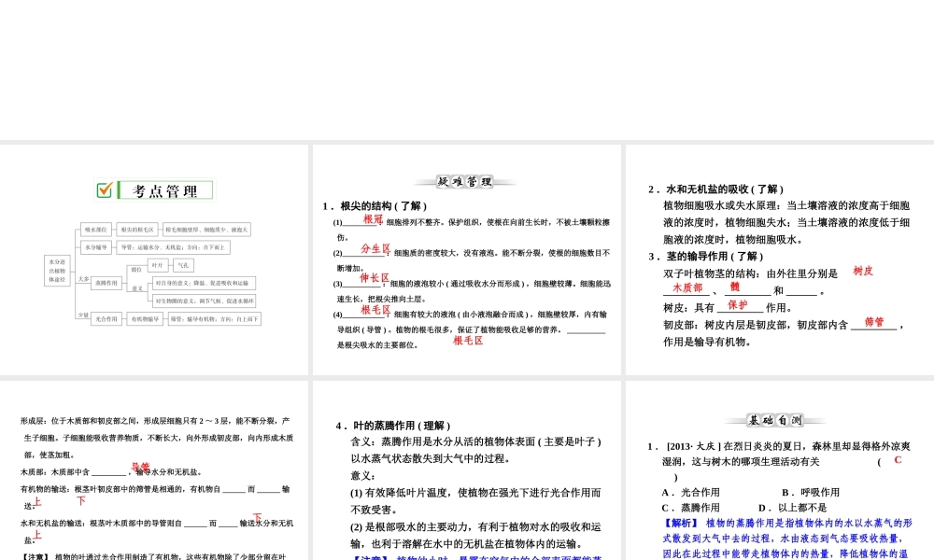Viewport: 934px width, 560px height.
Task: Click the red answer 保护
Action: 738,304
